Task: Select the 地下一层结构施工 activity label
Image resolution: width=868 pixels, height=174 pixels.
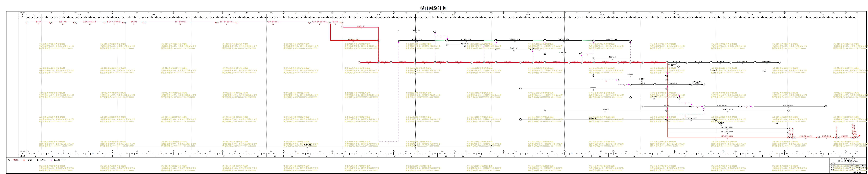Action: click(180, 22)
